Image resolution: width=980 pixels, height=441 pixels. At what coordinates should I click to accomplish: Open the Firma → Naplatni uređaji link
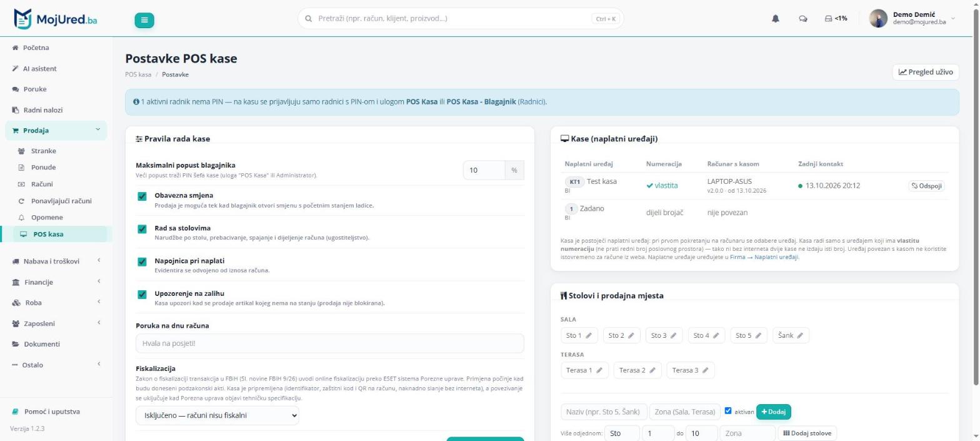point(764,257)
